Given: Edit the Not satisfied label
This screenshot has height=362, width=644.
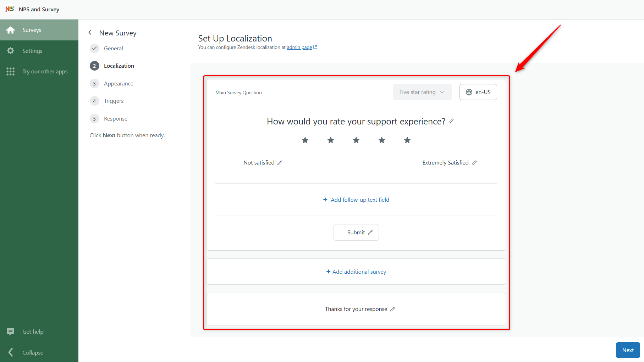Looking at the screenshot, I should pos(280,162).
